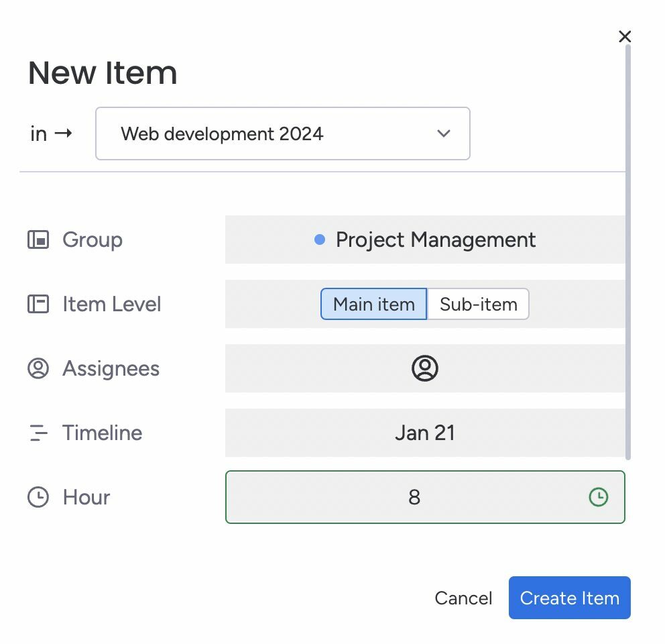This screenshot has width=665, height=644.
Task: Click the Item Level layout icon
Action: [38, 305]
